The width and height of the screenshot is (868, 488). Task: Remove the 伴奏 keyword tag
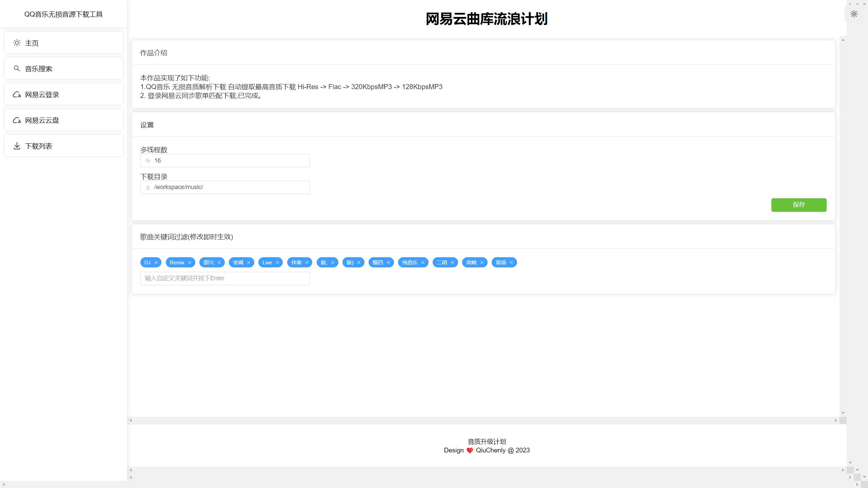(307, 263)
